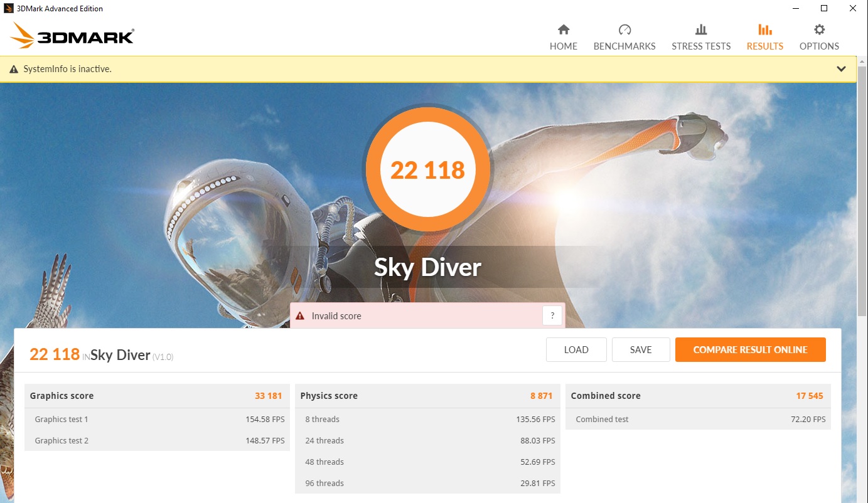Screen dimensions: 868x503
Task: Click COMPARE RESULT ONLINE button
Action: coord(751,350)
